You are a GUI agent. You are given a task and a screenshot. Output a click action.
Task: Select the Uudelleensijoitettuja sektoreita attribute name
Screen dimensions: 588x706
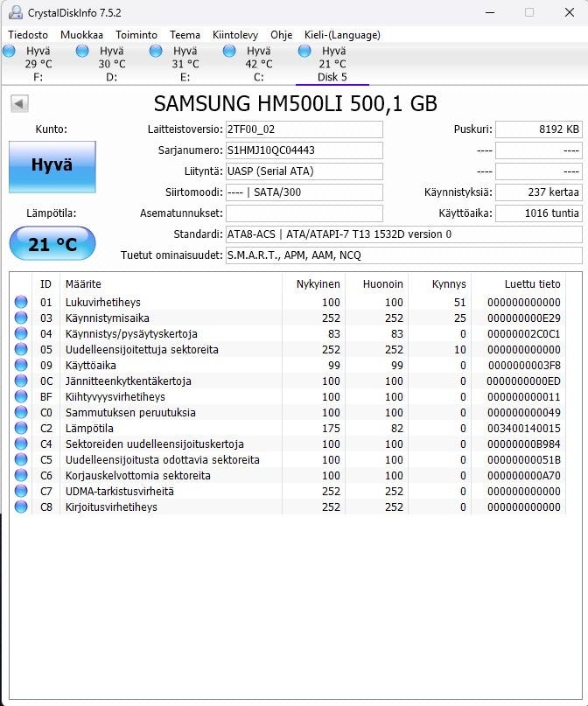tap(142, 349)
